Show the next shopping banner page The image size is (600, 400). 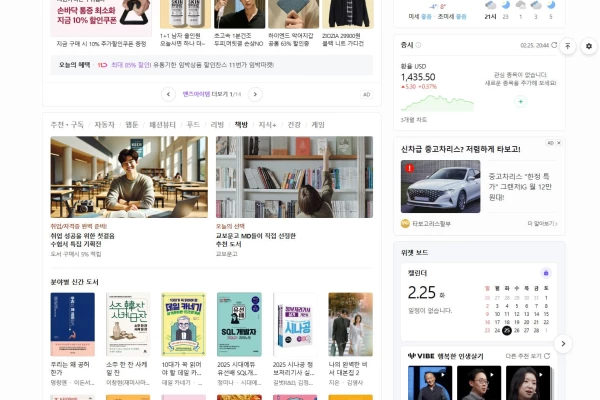point(255,94)
